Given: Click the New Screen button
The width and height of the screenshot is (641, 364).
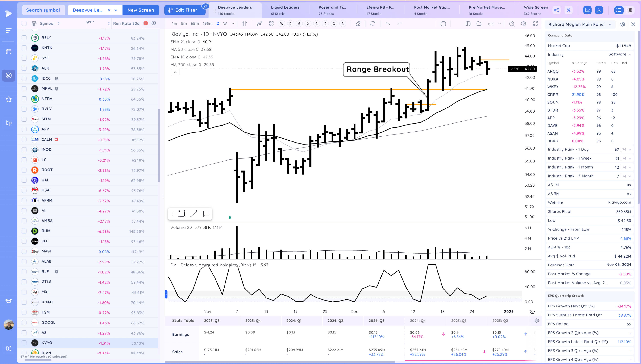Looking at the screenshot, I should 141,10.
